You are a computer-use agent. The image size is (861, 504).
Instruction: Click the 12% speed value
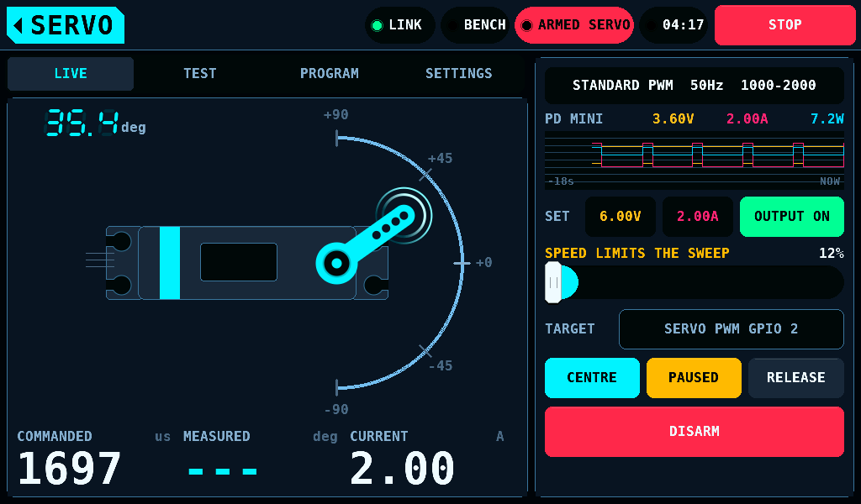tap(832, 254)
